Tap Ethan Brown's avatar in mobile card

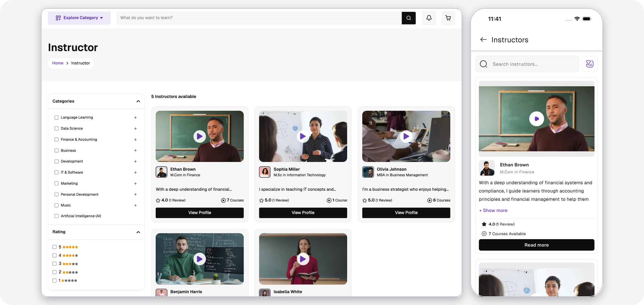pyautogui.click(x=487, y=168)
